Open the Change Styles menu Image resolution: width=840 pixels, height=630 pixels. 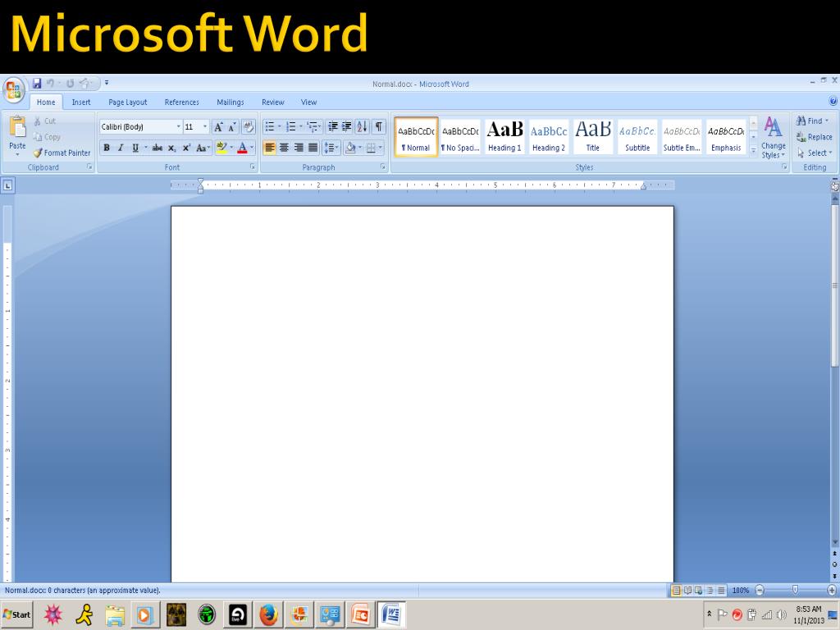(x=773, y=138)
